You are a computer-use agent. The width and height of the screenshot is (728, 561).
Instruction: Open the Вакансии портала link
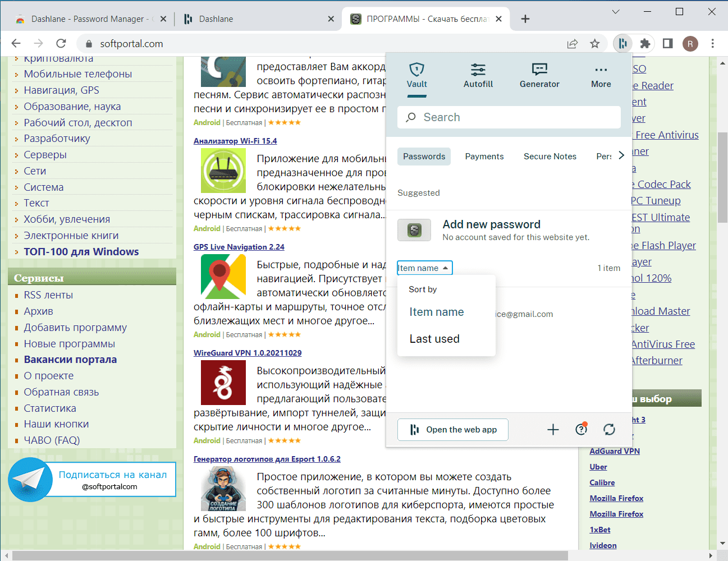(70, 360)
